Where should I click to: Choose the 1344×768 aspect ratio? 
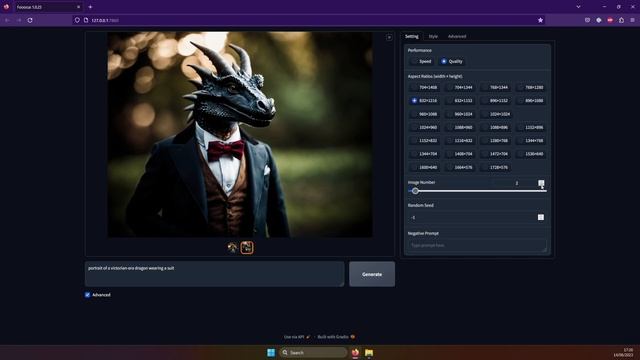(x=531, y=140)
